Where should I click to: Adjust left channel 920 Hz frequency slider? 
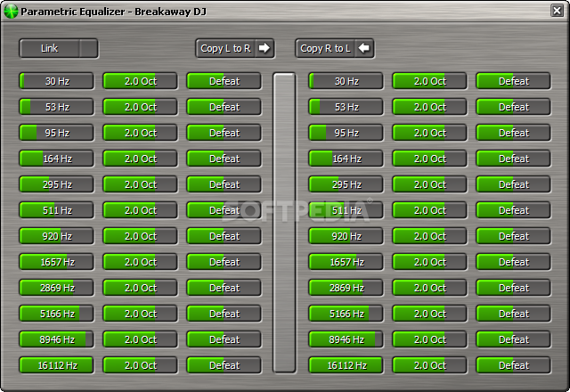(56, 236)
